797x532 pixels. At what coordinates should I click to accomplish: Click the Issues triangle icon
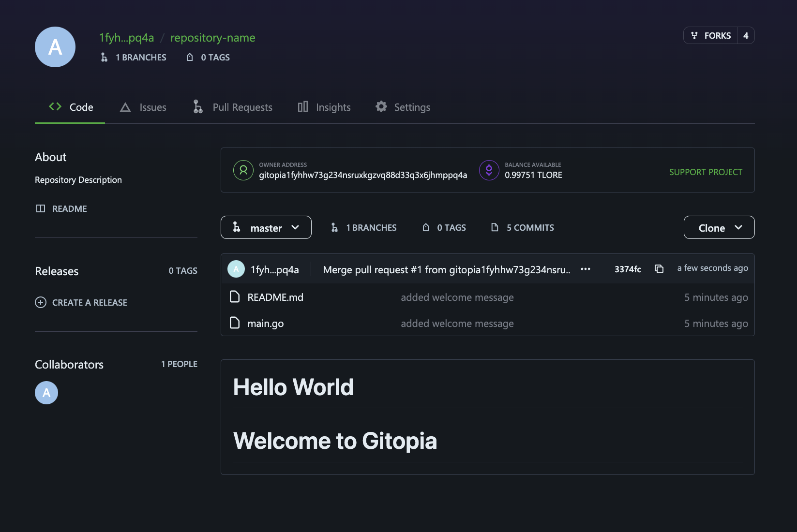125,107
